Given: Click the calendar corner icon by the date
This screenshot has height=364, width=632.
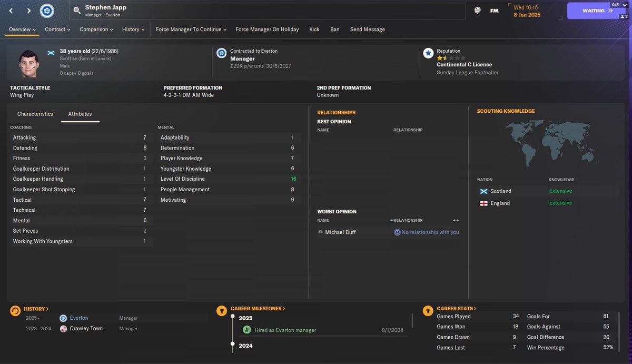Looking at the screenshot, I should (509, 5).
